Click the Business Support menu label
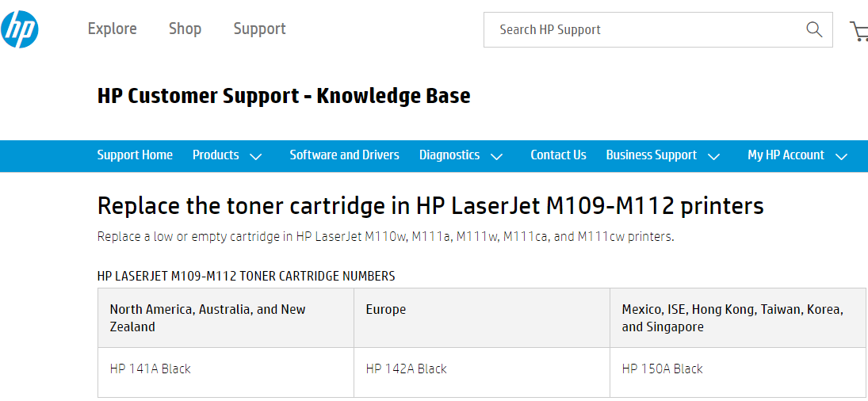 (x=651, y=155)
